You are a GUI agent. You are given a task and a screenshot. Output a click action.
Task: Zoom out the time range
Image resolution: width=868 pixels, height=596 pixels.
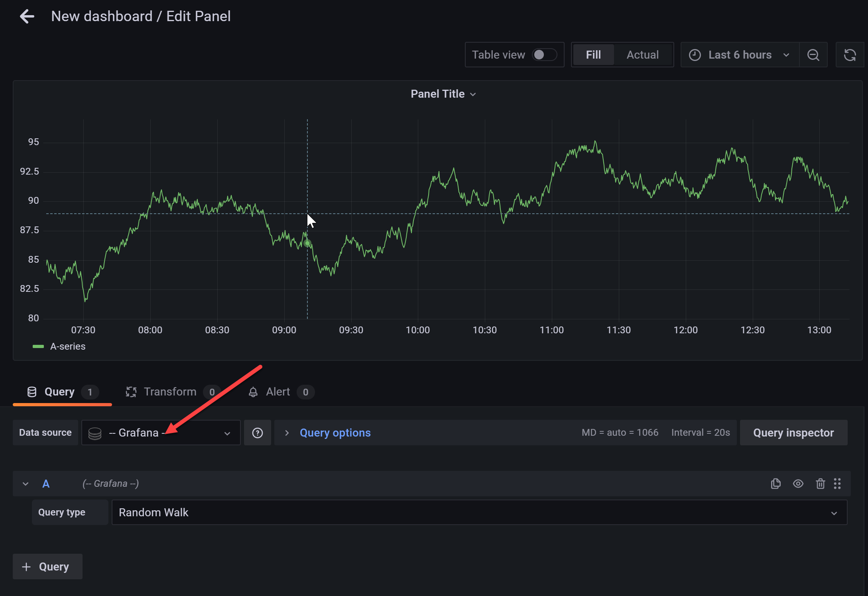click(813, 55)
